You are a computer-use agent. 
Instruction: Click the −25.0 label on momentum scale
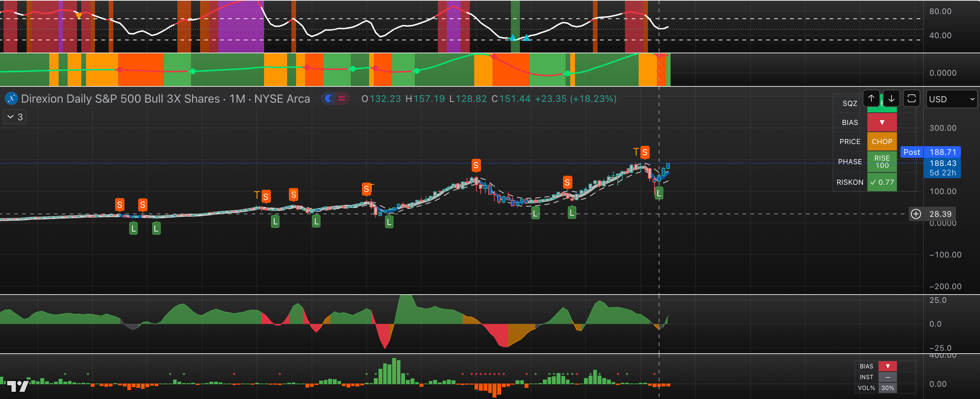[940, 348]
